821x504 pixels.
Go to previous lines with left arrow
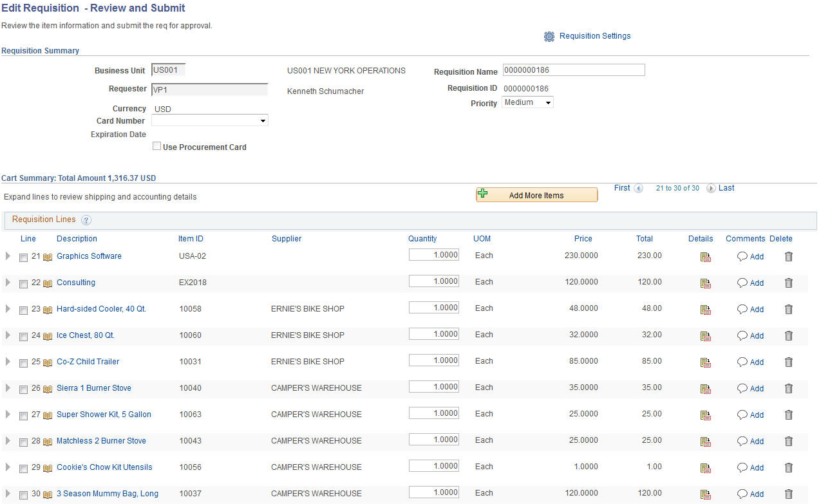pos(638,189)
